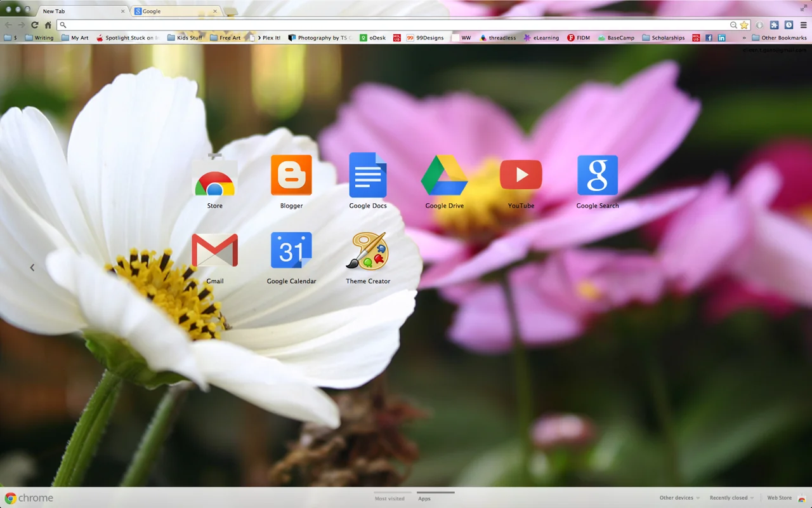The height and width of the screenshot is (508, 812).
Task: Open the My Art bookmarks folder
Action: 75,37
